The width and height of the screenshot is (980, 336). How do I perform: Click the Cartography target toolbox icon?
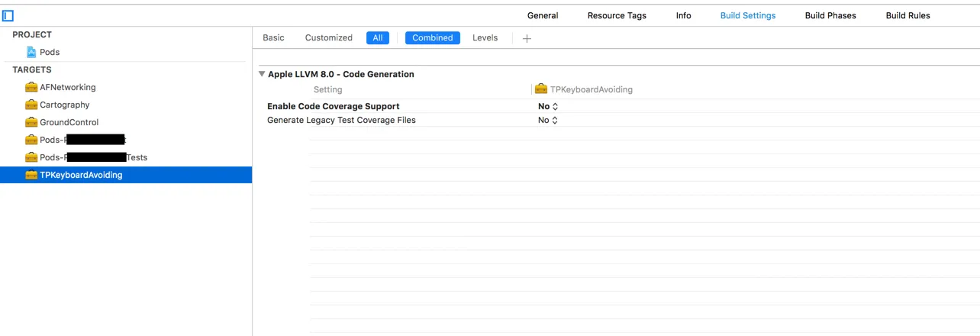(31, 105)
